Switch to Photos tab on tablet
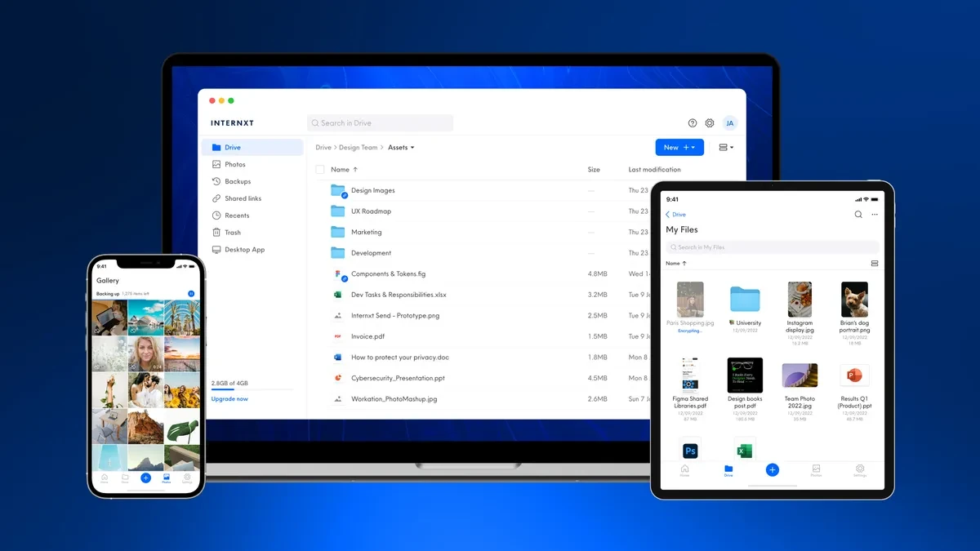Screen dimensions: 980x551 816,470
